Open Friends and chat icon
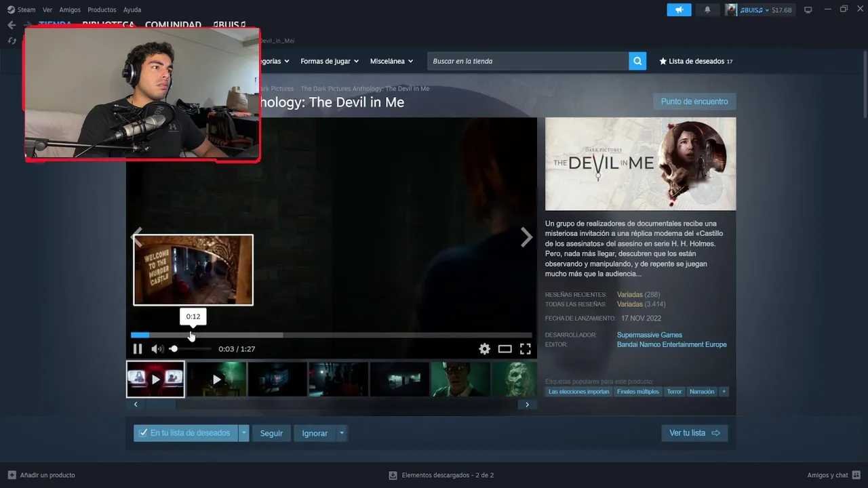Viewport: 868px width, 488px height. [857, 475]
